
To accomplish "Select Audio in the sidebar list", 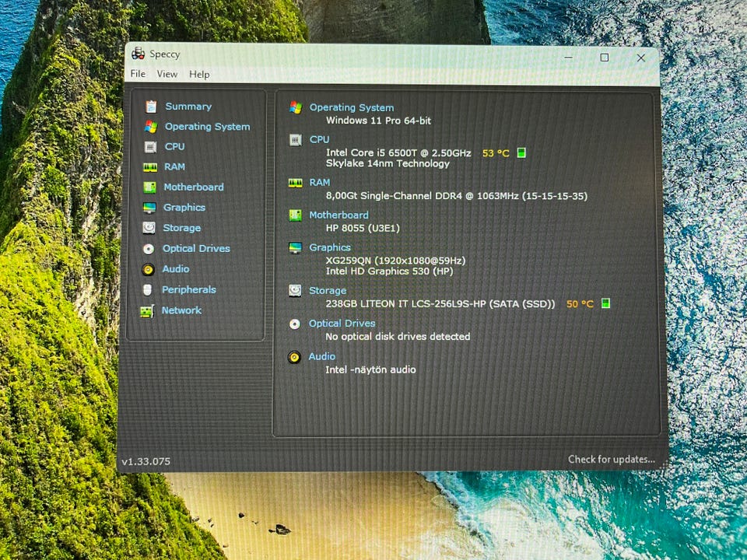I will 176,269.
